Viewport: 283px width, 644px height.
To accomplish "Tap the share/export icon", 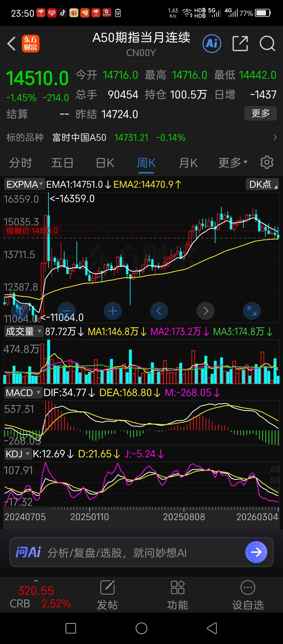I will 240,43.
